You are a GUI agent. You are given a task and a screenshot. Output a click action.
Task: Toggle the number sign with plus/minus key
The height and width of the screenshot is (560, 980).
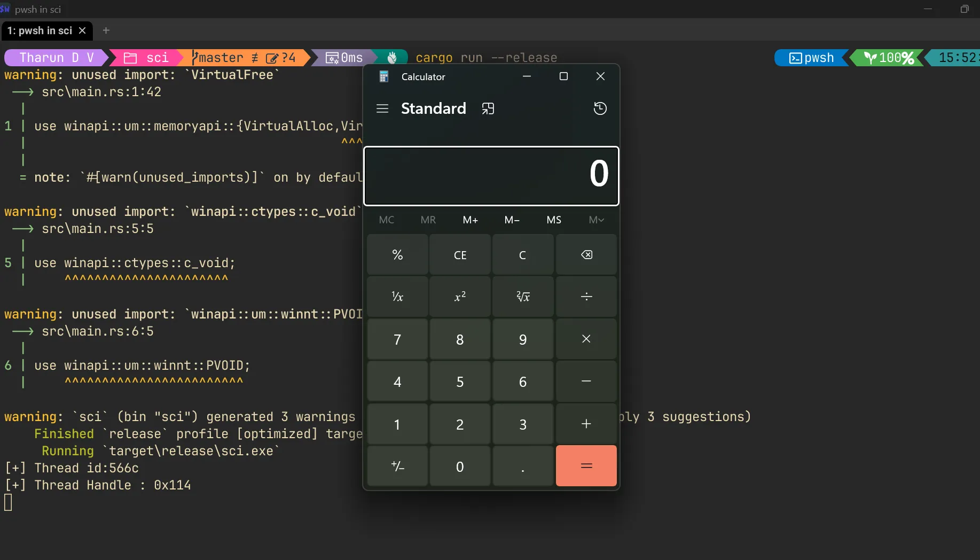397,465
